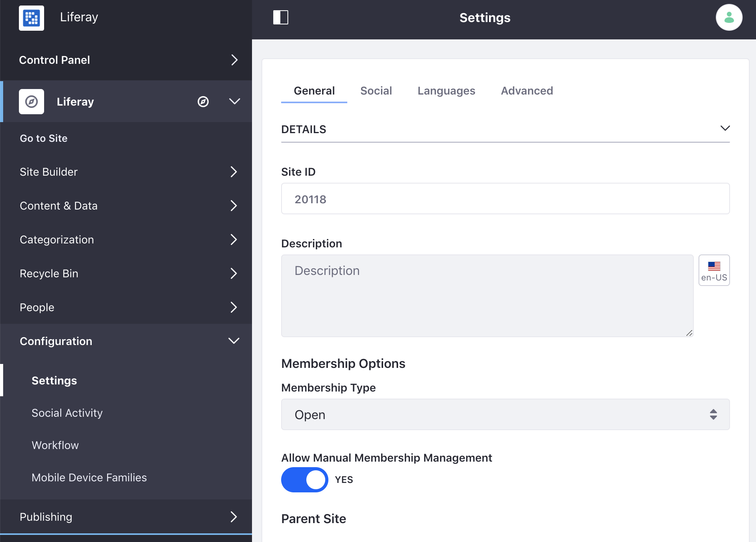The width and height of the screenshot is (756, 542).
Task: Switch to the Languages tab
Action: 446,91
